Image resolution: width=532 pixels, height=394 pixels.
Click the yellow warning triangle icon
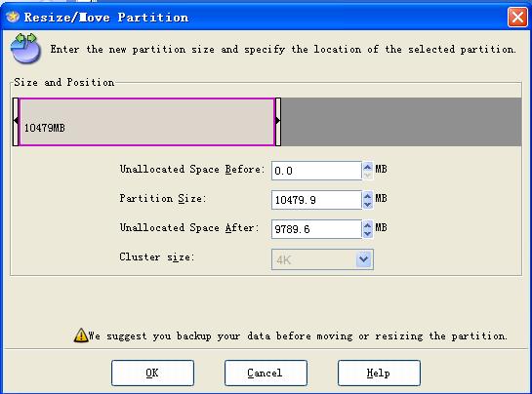coord(81,335)
